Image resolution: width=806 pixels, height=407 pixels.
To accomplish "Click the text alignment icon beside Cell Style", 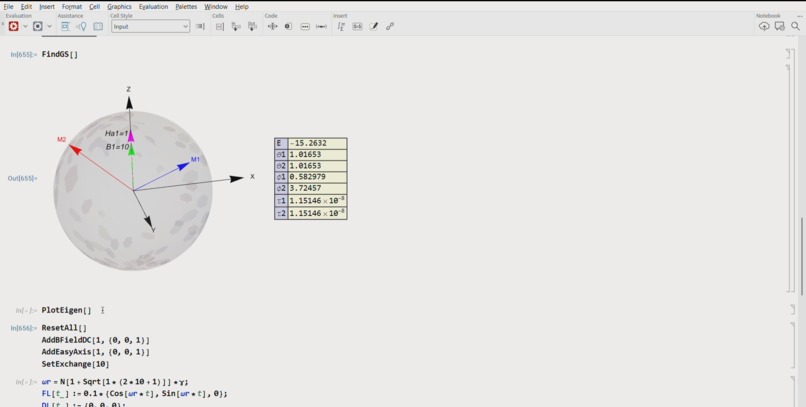I will click(x=200, y=26).
